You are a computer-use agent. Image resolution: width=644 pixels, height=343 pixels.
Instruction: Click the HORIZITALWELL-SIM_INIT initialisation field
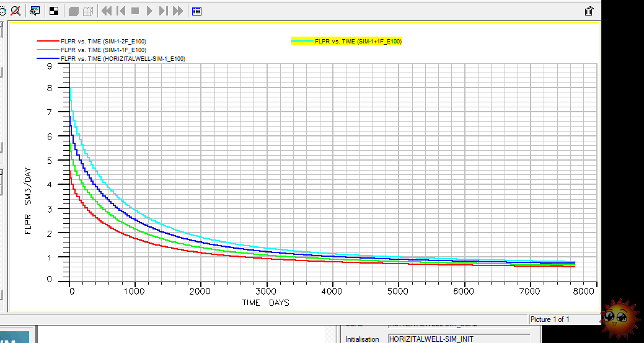459,339
